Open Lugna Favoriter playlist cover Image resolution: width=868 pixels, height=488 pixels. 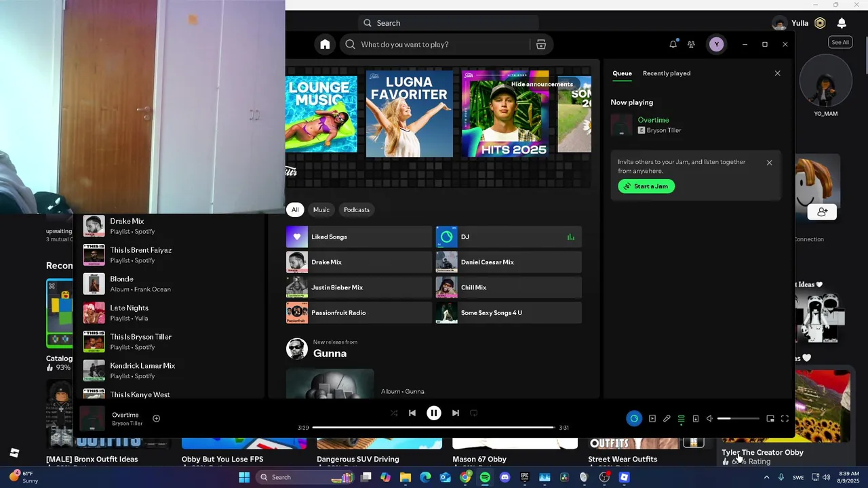[x=410, y=114]
